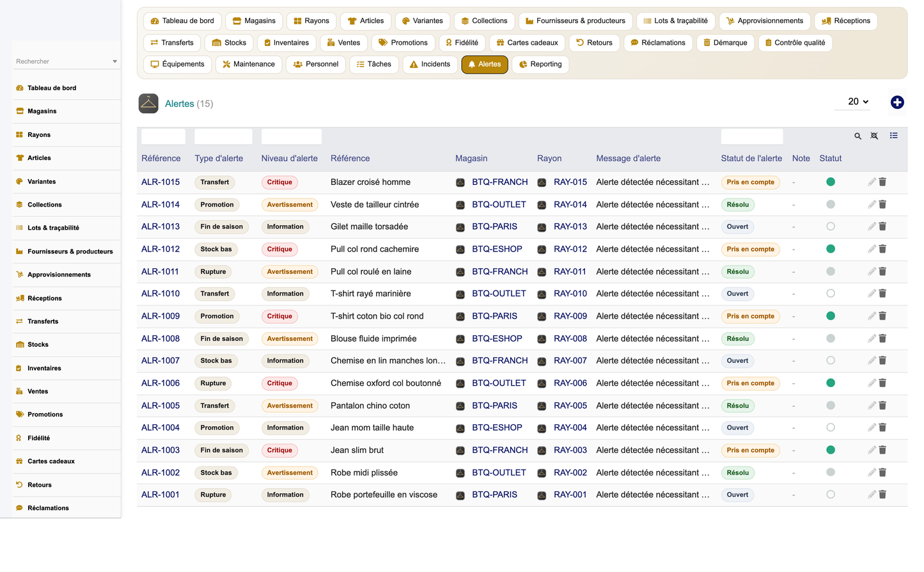
Task: Toggle the status dot for ALR-1009
Action: coord(831,316)
